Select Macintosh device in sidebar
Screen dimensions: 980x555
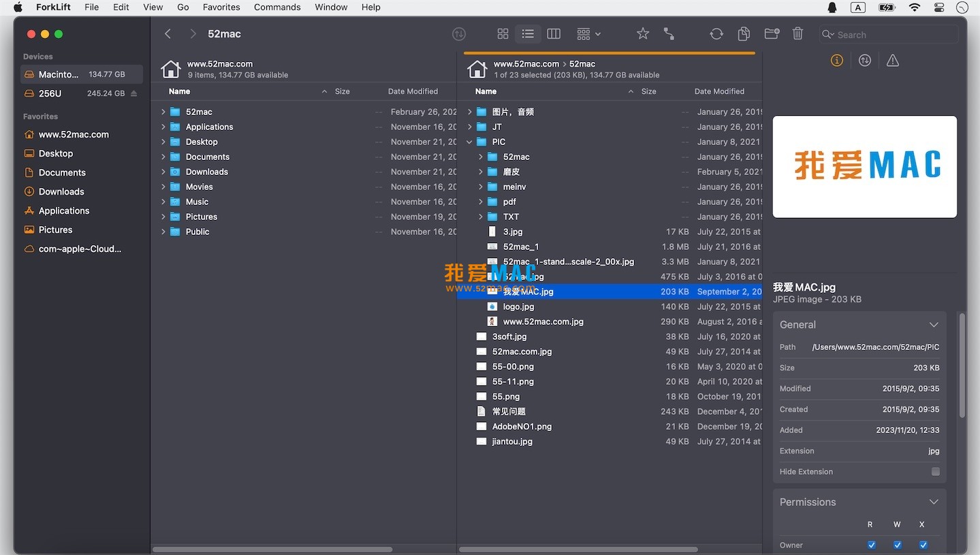[x=82, y=74]
